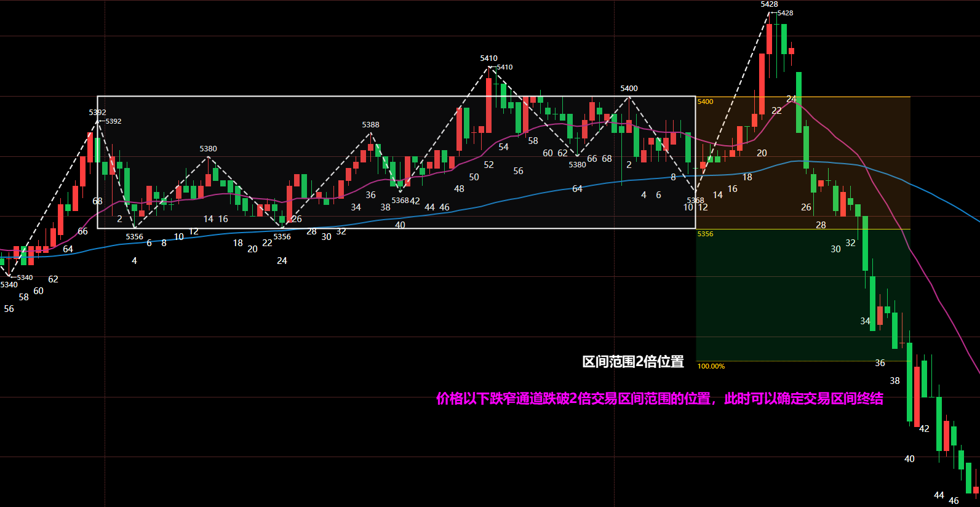Screen dimensions: 980x507
Task: Click the candle count label 52
Action: coord(488,165)
